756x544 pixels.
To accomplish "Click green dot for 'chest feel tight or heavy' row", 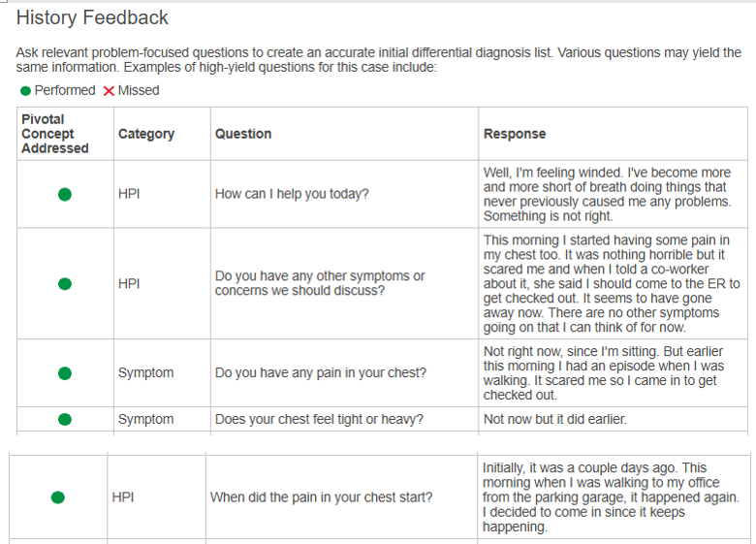I will tap(65, 420).
